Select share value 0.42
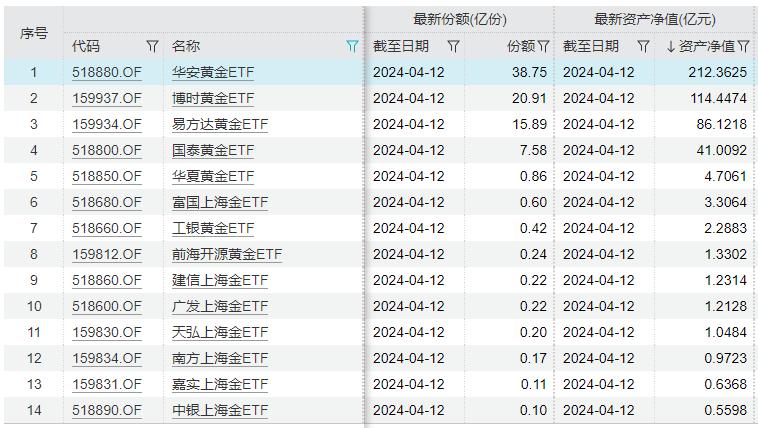Viewport: 758px width, 428px height. click(533, 228)
